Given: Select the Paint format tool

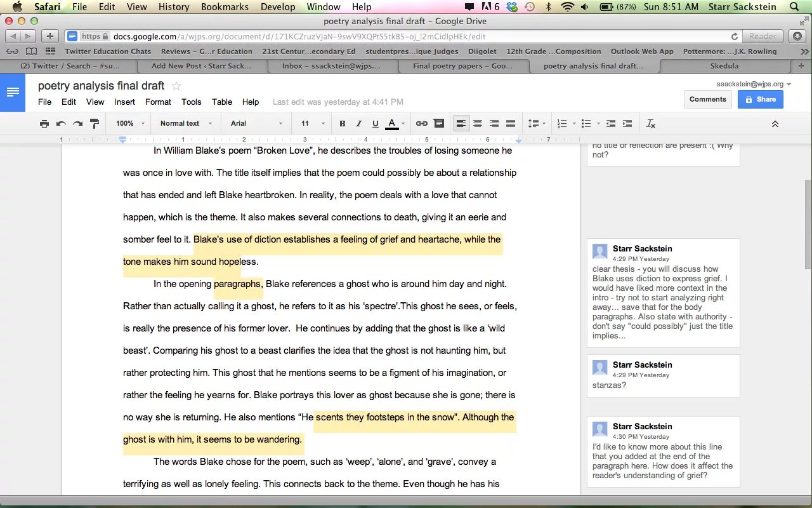Looking at the screenshot, I should click(95, 124).
